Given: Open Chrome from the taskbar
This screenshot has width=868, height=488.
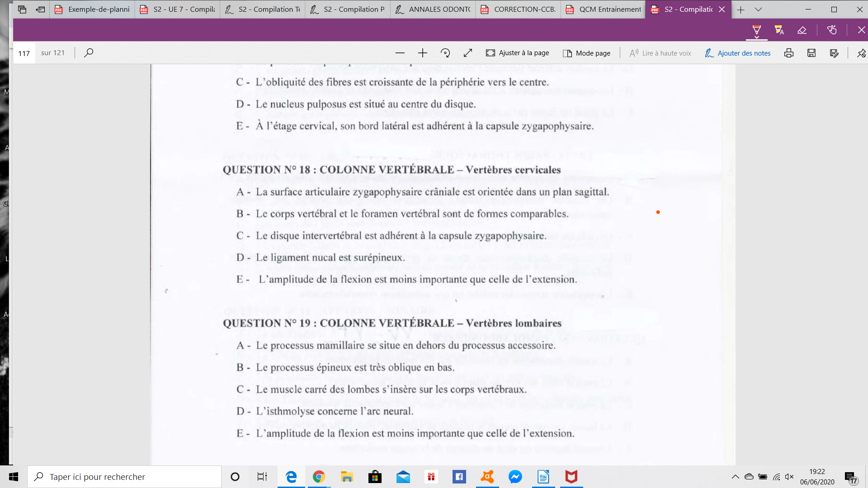Looking at the screenshot, I should pyautogui.click(x=319, y=477).
